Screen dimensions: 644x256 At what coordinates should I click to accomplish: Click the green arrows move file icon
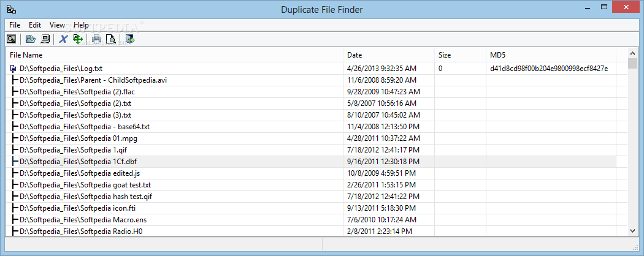click(78, 39)
